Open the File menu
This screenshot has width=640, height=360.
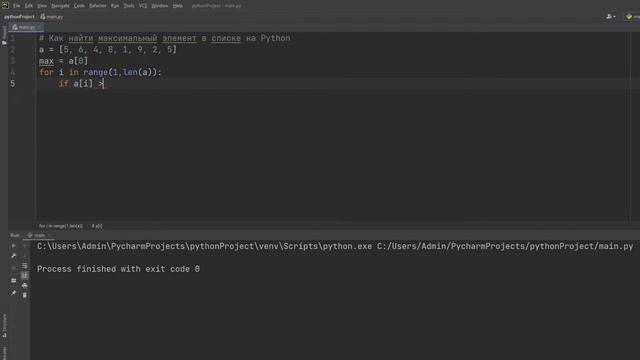(16, 6)
